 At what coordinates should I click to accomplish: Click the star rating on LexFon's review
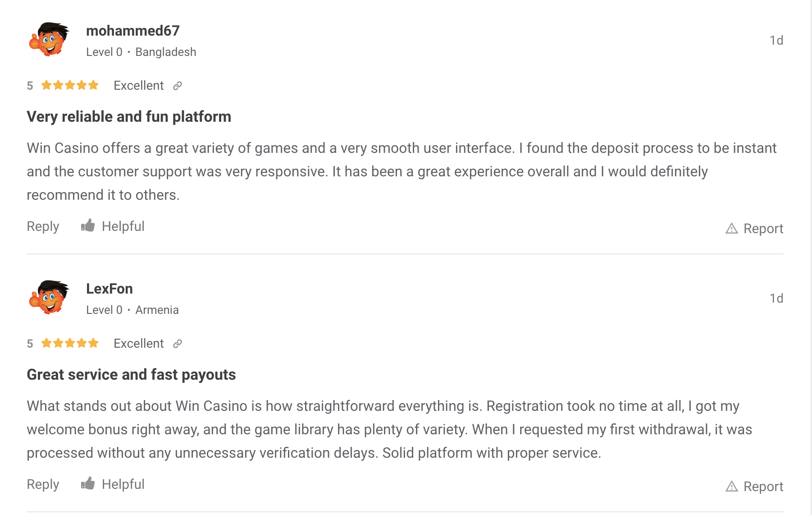(70, 343)
